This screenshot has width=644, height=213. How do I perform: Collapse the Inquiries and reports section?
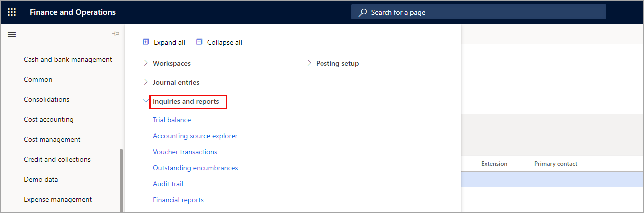[146, 101]
